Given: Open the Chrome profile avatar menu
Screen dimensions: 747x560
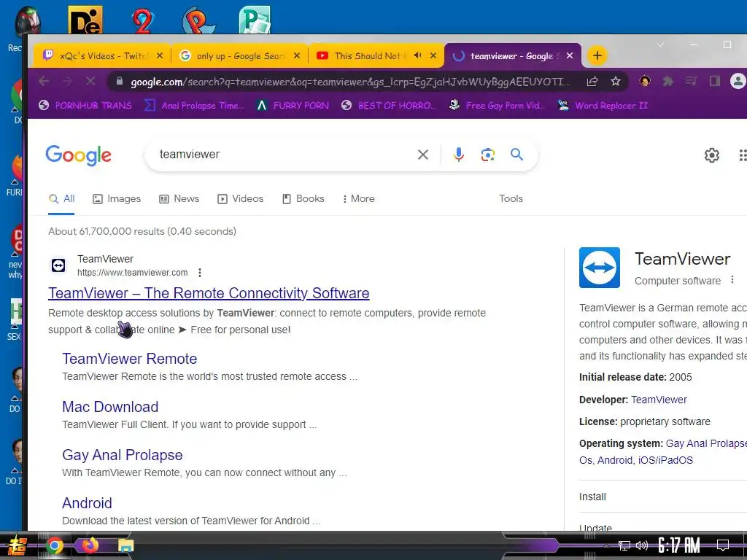Looking at the screenshot, I should (738, 82).
